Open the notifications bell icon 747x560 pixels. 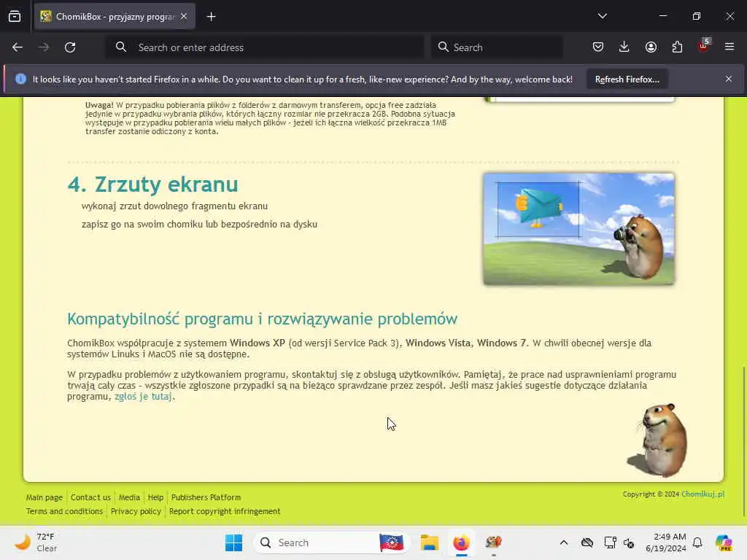coord(697,542)
